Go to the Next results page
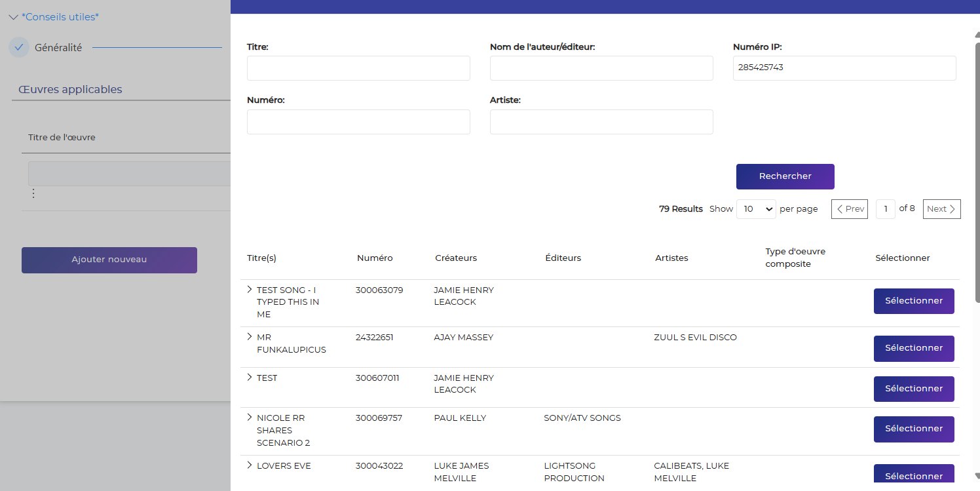Screen dimensions: 980x491 pyautogui.click(x=941, y=209)
